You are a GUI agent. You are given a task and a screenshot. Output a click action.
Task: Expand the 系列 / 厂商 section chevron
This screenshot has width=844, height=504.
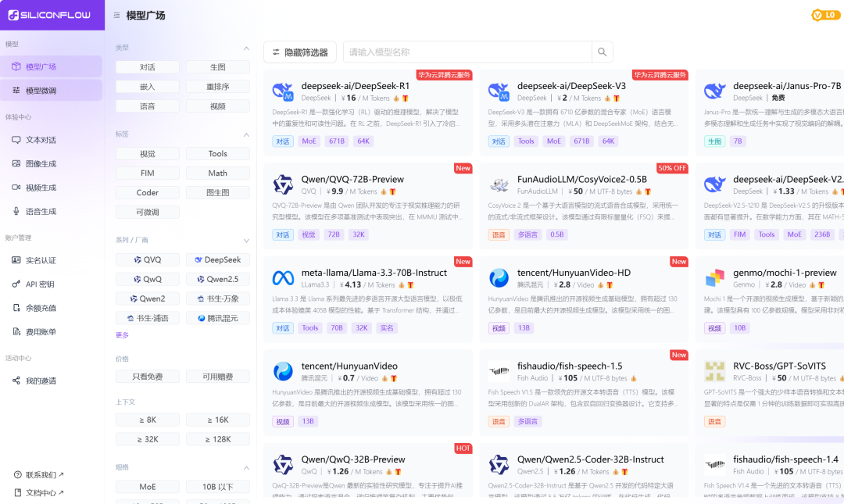tap(246, 240)
